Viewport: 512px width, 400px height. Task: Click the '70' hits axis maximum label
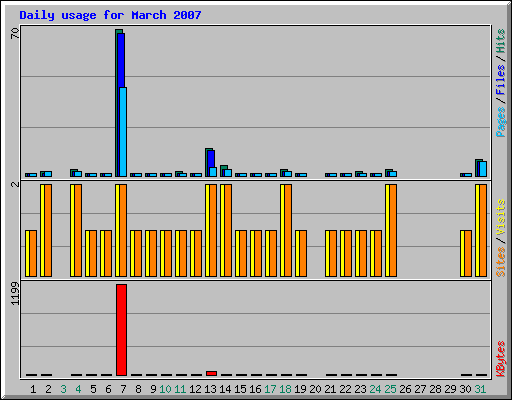pyautogui.click(x=15, y=33)
